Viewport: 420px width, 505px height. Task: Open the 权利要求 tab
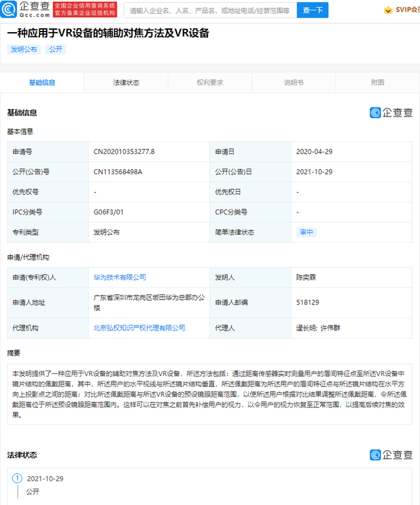pos(210,83)
